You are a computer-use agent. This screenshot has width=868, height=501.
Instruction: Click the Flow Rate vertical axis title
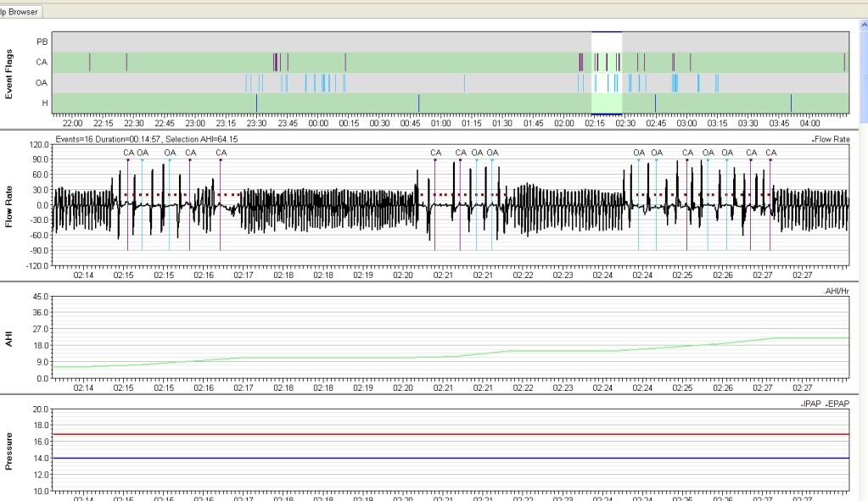click(8, 207)
